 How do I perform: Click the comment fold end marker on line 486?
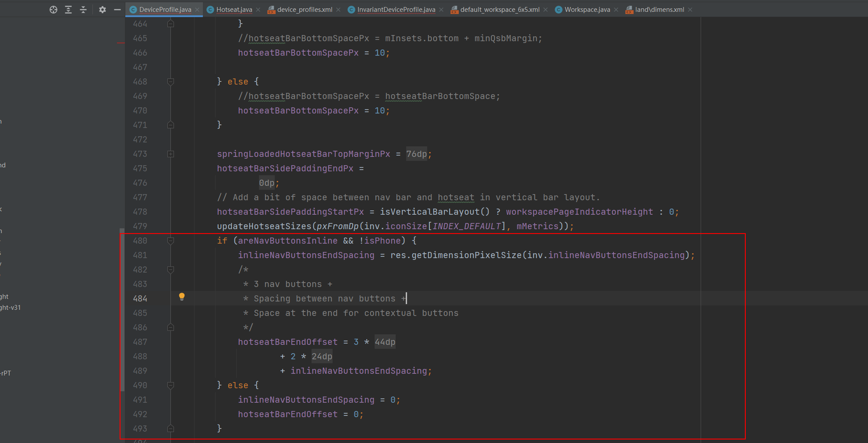pos(171,327)
